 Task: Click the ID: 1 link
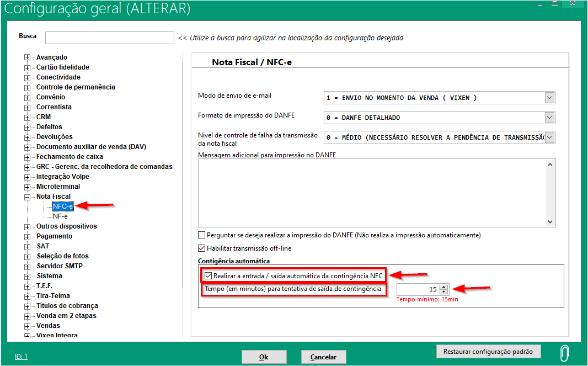click(x=21, y=357)
